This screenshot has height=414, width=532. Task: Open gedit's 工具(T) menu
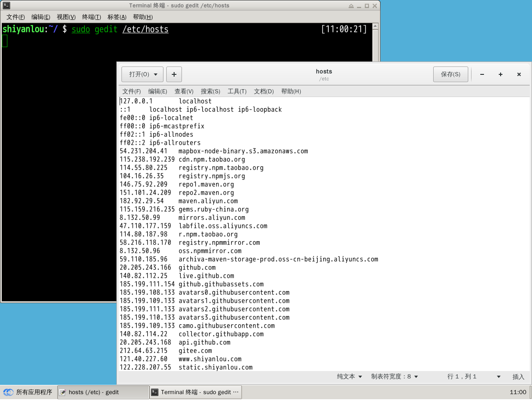(x=237, y=91)
